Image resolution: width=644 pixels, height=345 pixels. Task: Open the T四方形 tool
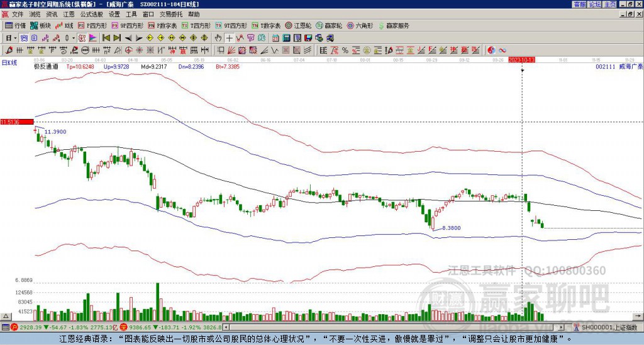pos(196,25)
